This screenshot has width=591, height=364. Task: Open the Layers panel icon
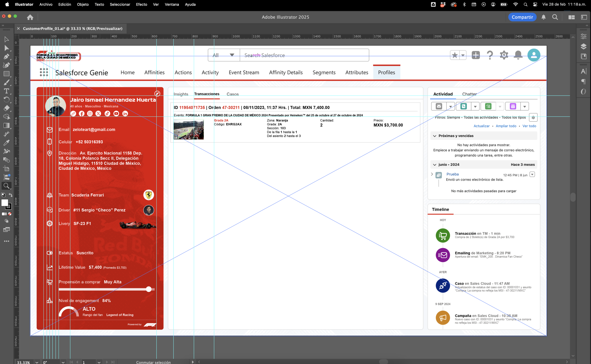coord(583,46)
